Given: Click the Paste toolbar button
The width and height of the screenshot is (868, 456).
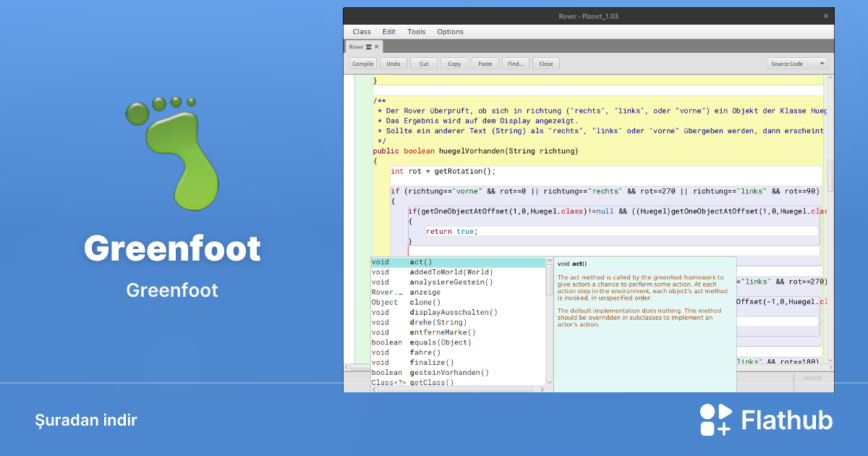Looking at the screenshot, I should click(485, 64).
